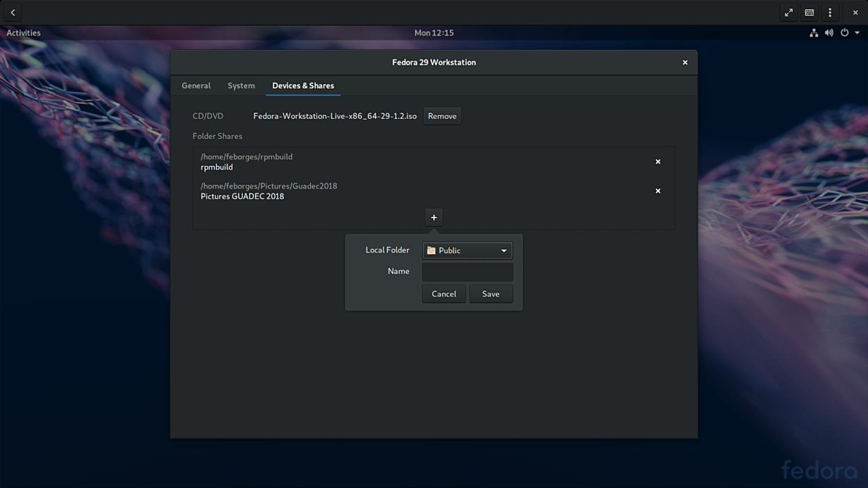Click the back arrow in top bar
This screenshot has height=488, width=868.
pos(13,13)
